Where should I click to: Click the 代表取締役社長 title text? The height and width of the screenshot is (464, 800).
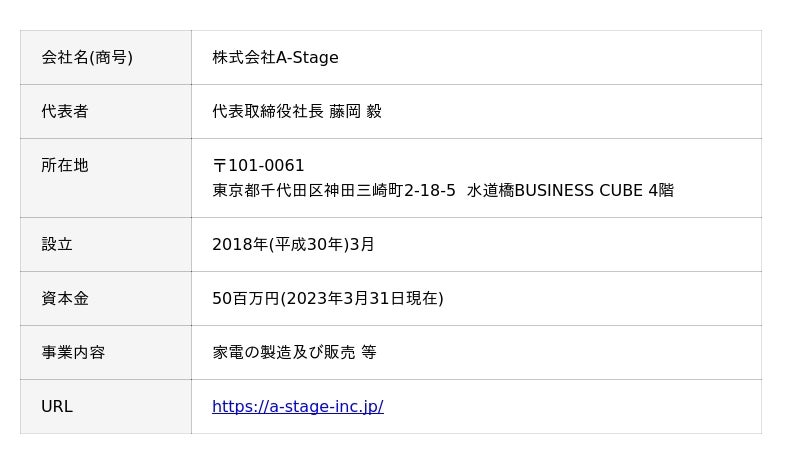coord(268,111)
